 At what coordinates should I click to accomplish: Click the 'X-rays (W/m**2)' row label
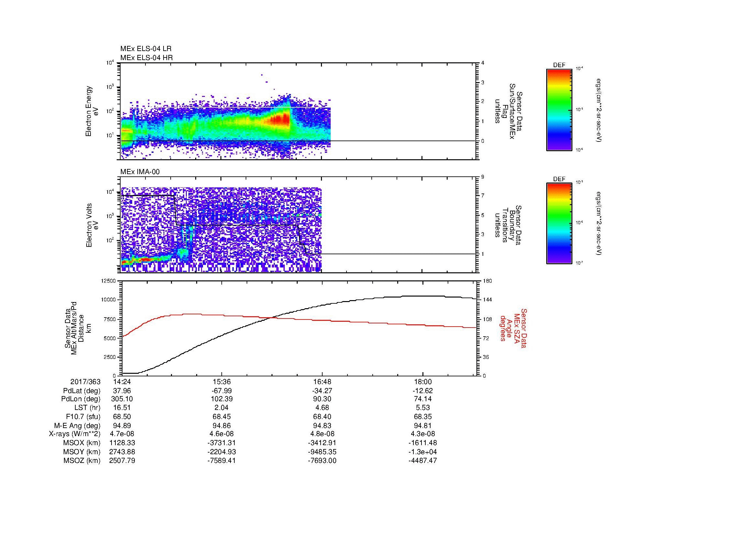point(74,434)
